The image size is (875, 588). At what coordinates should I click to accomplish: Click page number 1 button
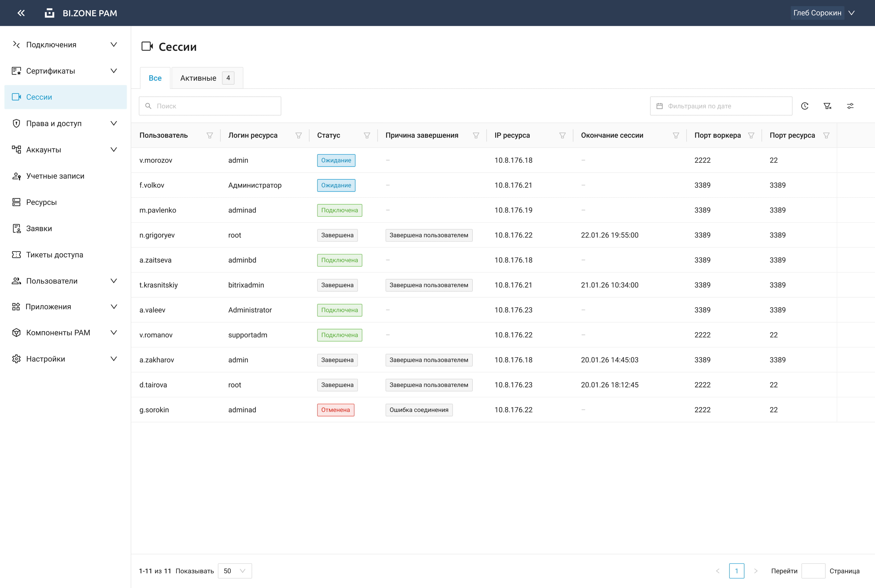tap(736, 571)
